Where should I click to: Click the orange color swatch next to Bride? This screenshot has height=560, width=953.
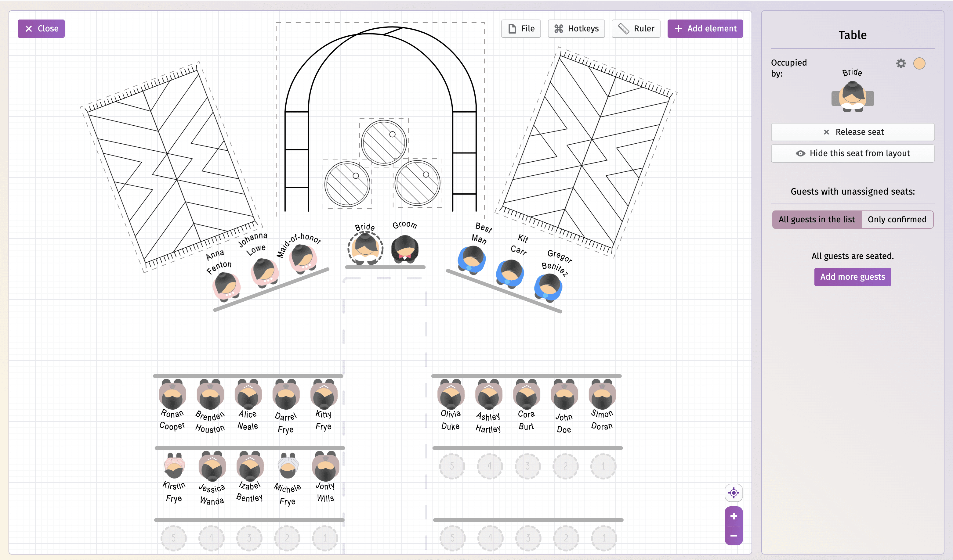[920, 63]
